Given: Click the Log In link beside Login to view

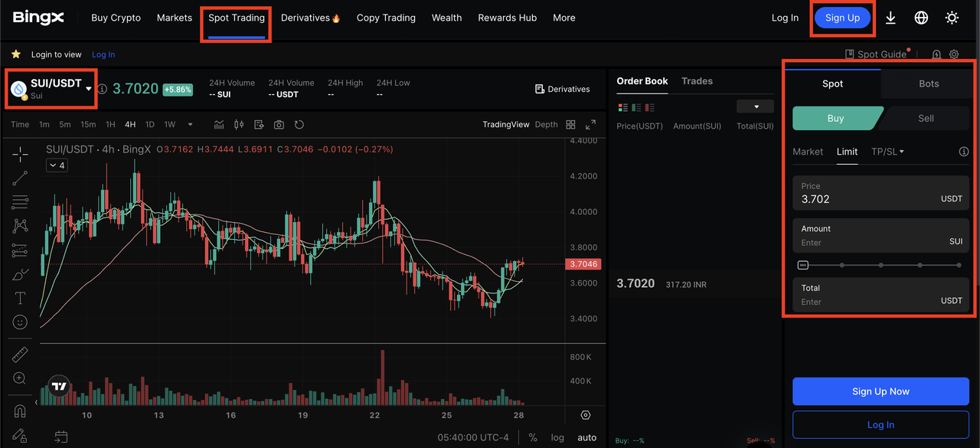Looking at the screenshot, I should pos(103,54).
